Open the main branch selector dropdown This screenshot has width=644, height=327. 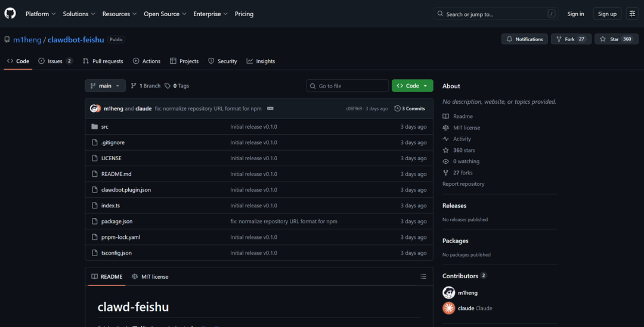105,86
